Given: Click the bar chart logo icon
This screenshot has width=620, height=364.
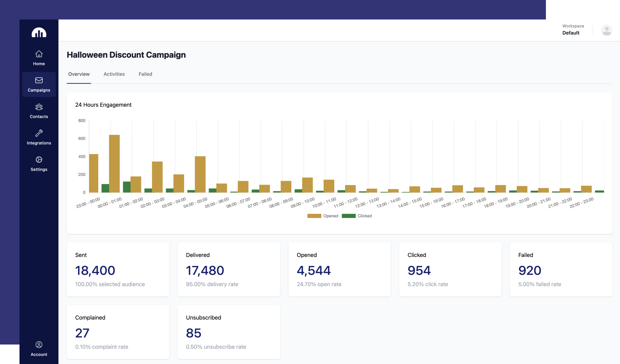Looking at the screenshot, I should click(39, 33).
